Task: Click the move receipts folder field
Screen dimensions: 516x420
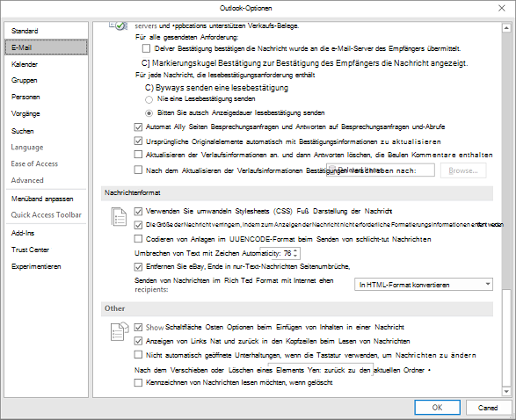Action: tap(381, 170)
